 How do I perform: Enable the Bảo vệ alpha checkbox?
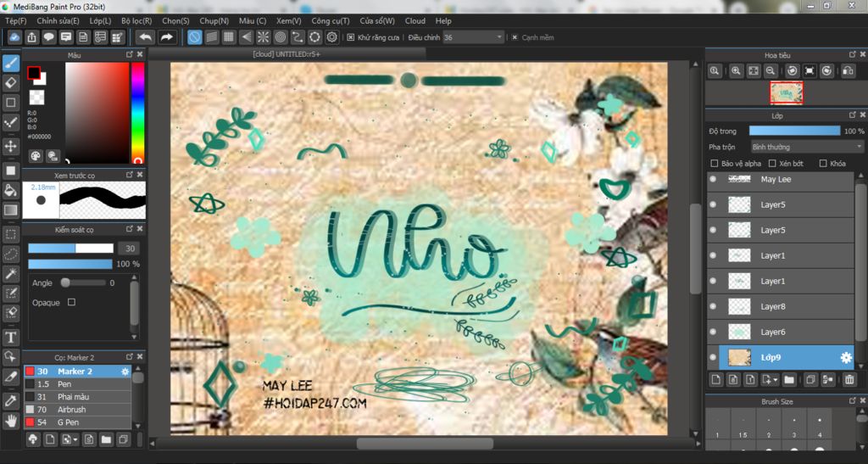tap(714, 164)
